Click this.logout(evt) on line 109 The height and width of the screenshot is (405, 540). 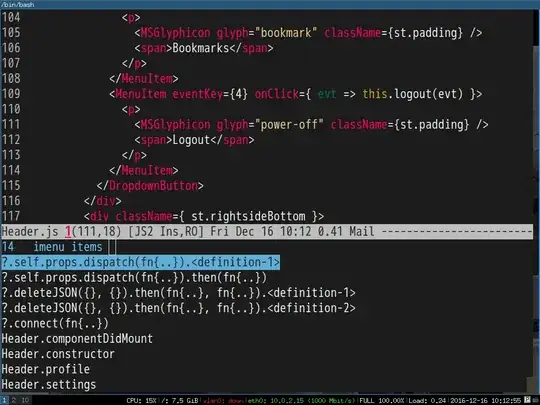coord(413,94)
